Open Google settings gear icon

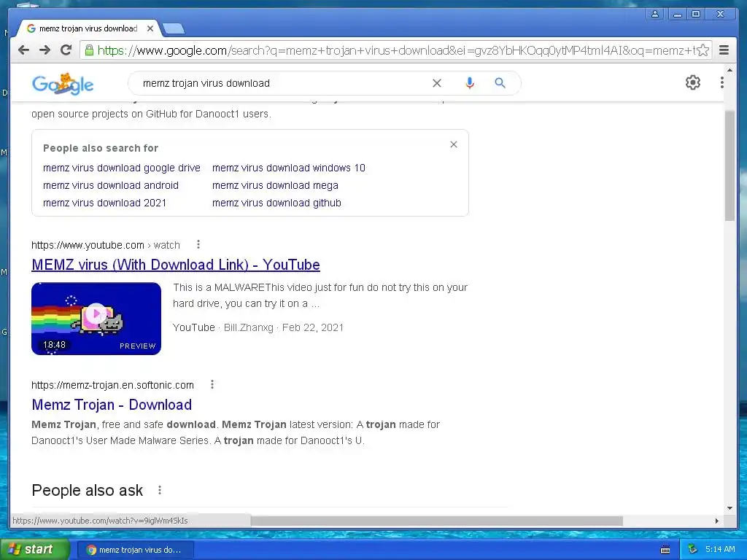point(693,83)
